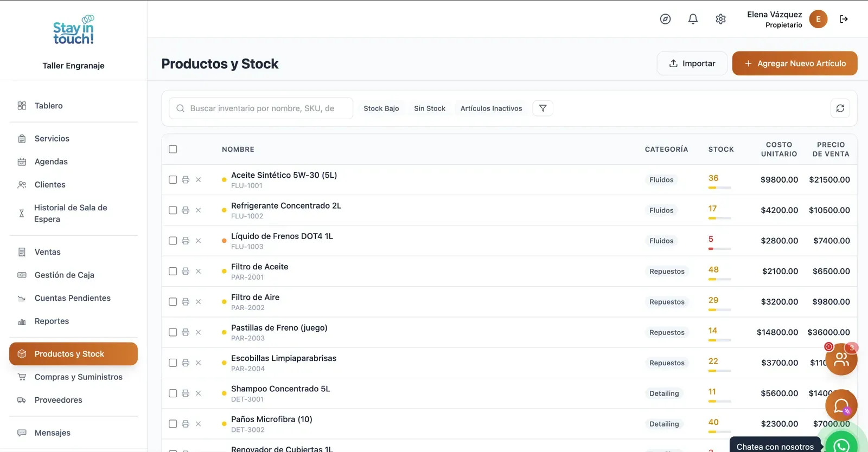Focus the inventory search field
This screenshot has width=868, height=452.
click(x=261, y=108)
